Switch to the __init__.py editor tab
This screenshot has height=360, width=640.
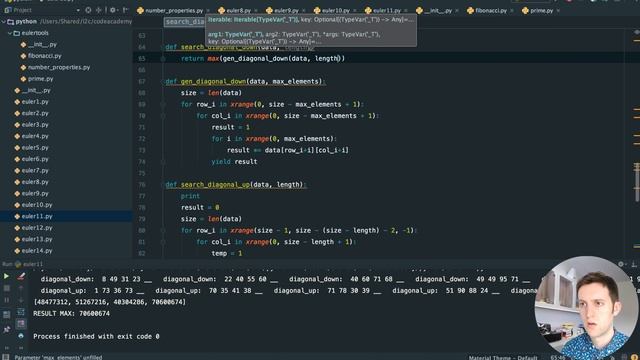pyautogui.click(x=438, y=11)
